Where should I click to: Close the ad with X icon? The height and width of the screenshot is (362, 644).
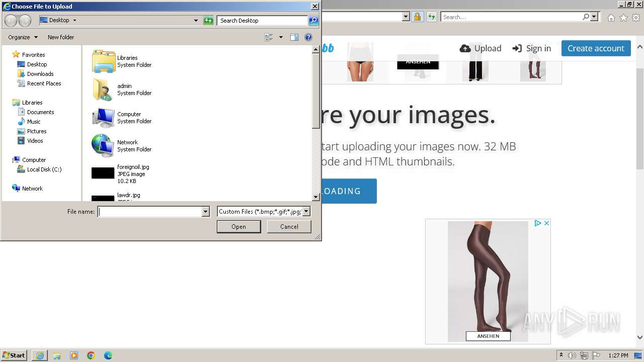[546, 223]
